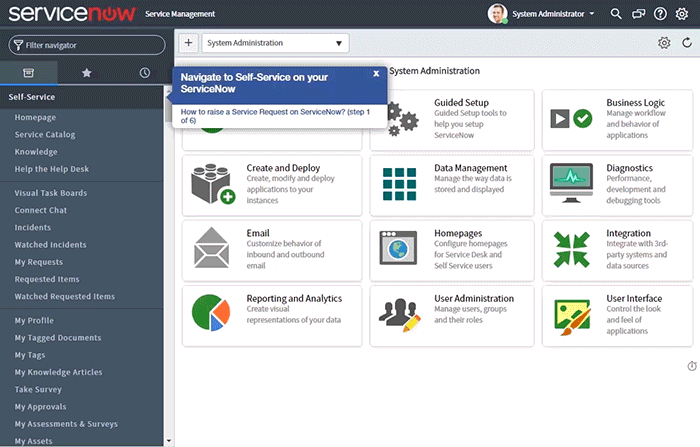
Task: Click the Business Logic play-check icon
Action: click(571, 118)
